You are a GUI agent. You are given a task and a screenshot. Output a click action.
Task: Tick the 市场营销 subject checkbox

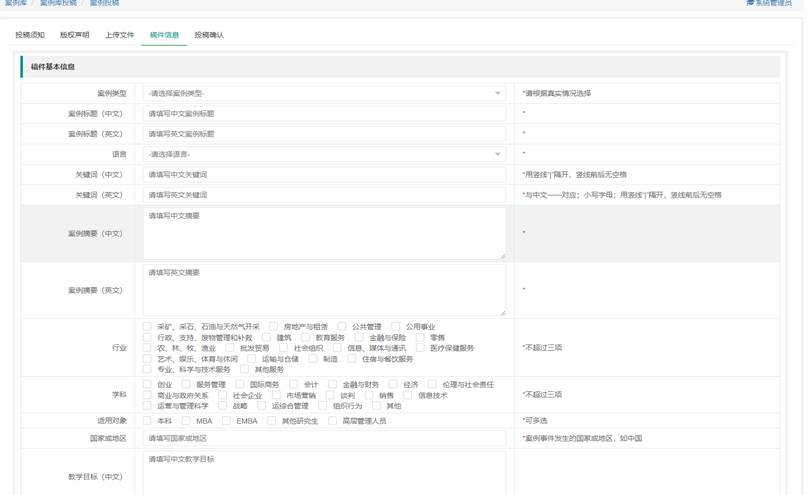tap(276, 396)
